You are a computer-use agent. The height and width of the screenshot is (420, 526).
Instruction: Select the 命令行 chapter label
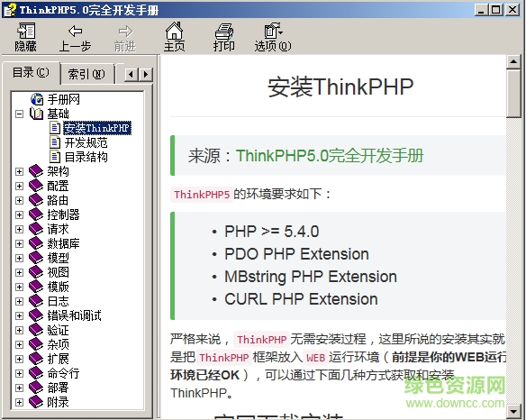(63, 373)
